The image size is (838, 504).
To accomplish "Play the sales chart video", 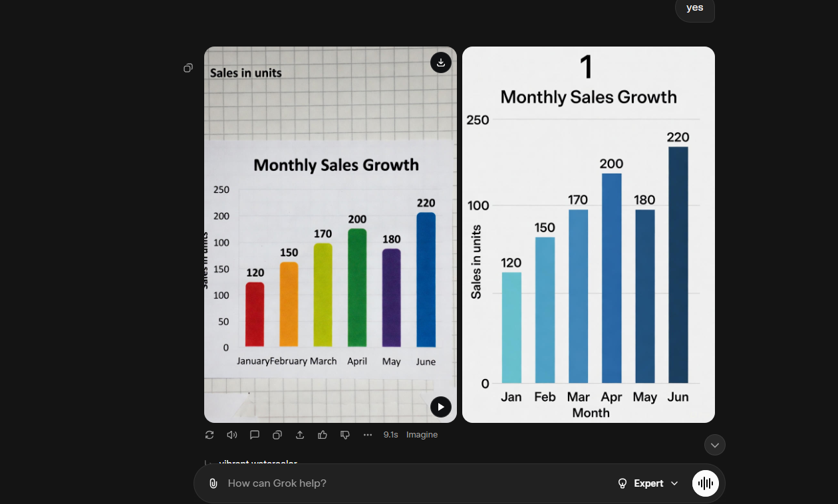I will pos(441,406).
